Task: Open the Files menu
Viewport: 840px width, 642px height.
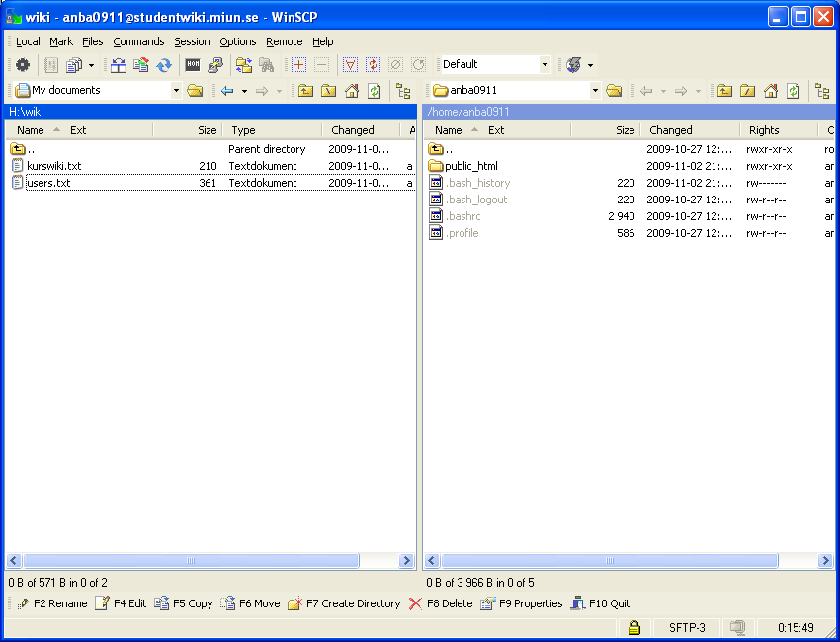Action: click(x=93, y=41)
